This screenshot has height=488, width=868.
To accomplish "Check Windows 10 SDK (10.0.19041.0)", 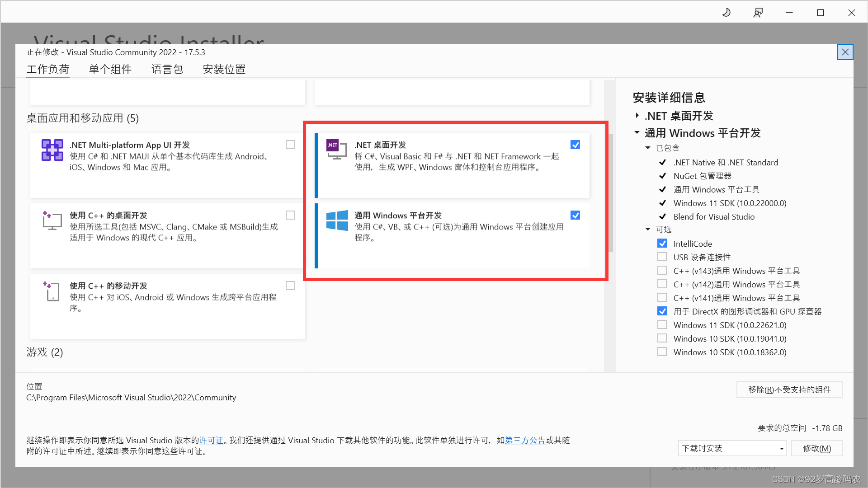I will coord(662,338).
